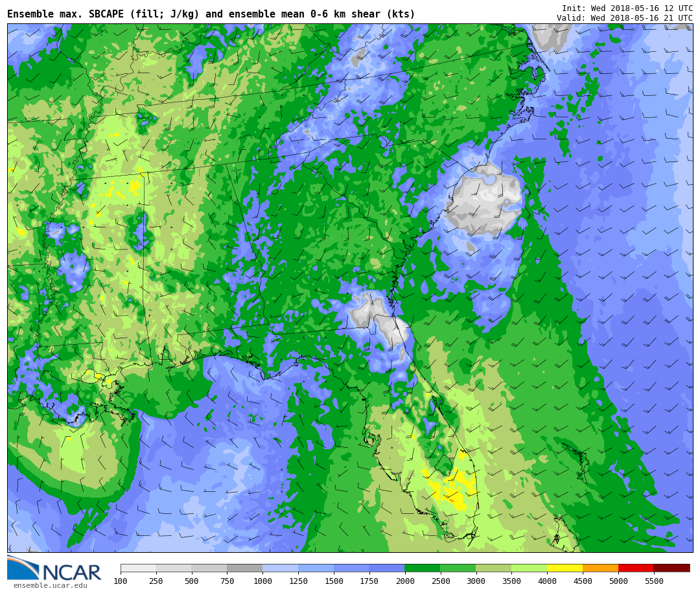
Task: Click the '3500' colorbar label
Action: click(511, 581)
